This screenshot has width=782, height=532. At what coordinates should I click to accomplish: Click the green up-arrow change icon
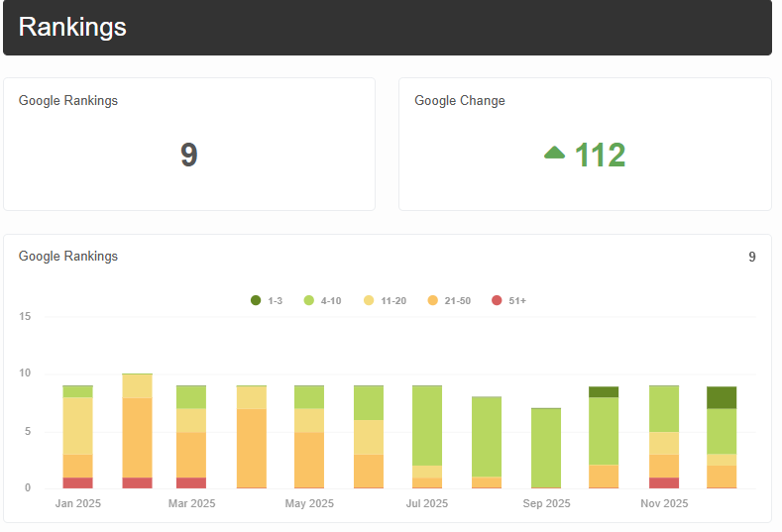tap(555, 153)
